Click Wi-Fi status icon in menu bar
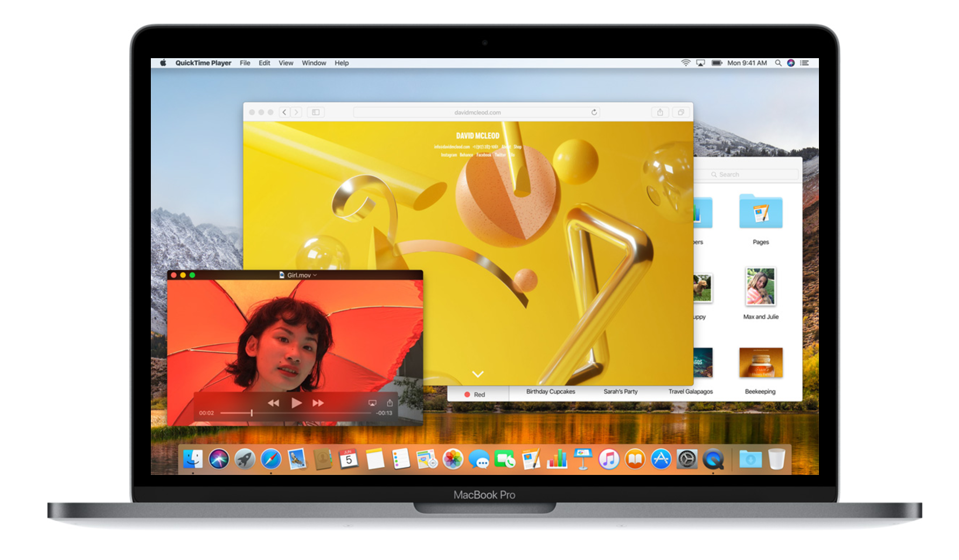This screenshot has width=959, height=560. coord(686,63)
